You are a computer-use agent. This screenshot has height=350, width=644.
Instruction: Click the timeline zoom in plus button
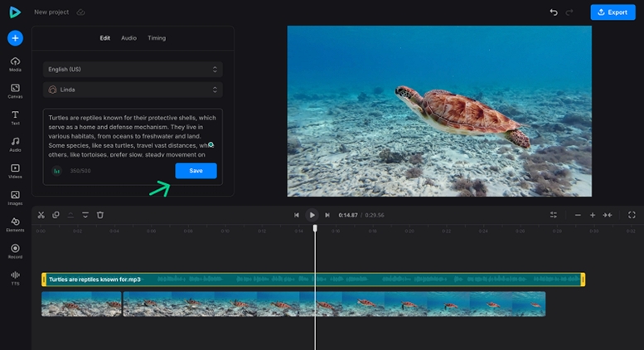pos(593,215)
